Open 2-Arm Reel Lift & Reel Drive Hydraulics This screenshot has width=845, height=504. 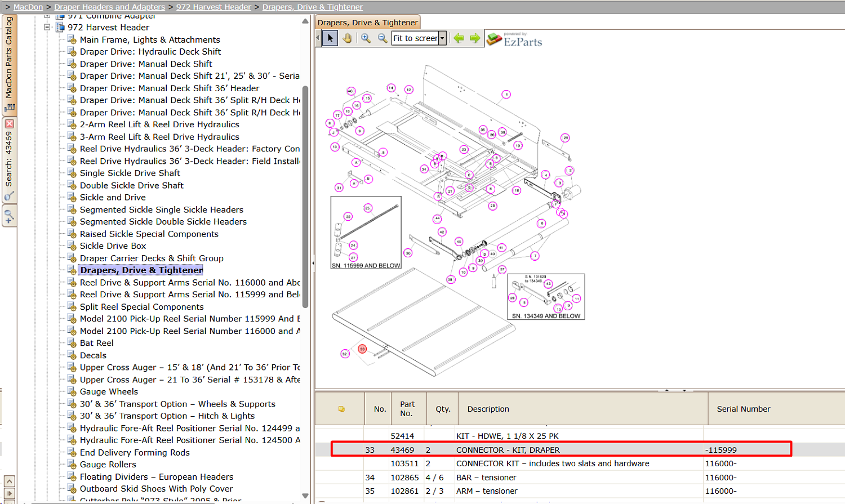tap(159, 124)
